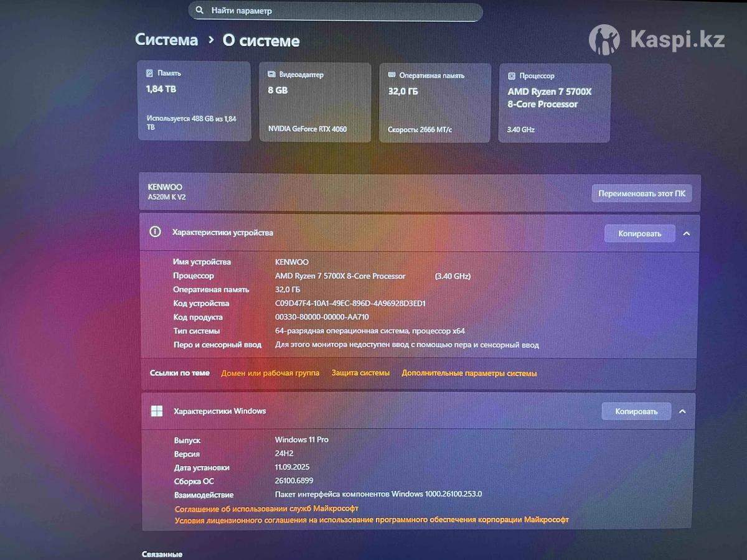Image resolution: width=747 pixels, height=560 pixels.
Task: Collapse the Характеристики Windows section chevron
Action: 682,411
